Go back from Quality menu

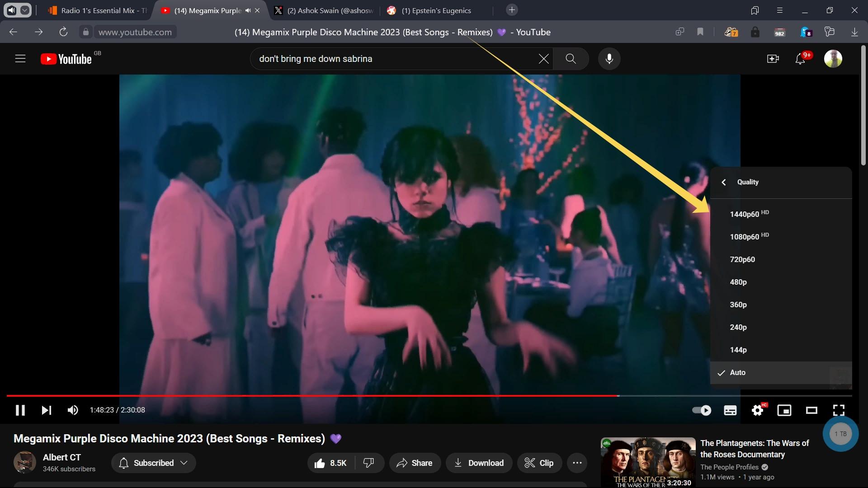[724, 182]
